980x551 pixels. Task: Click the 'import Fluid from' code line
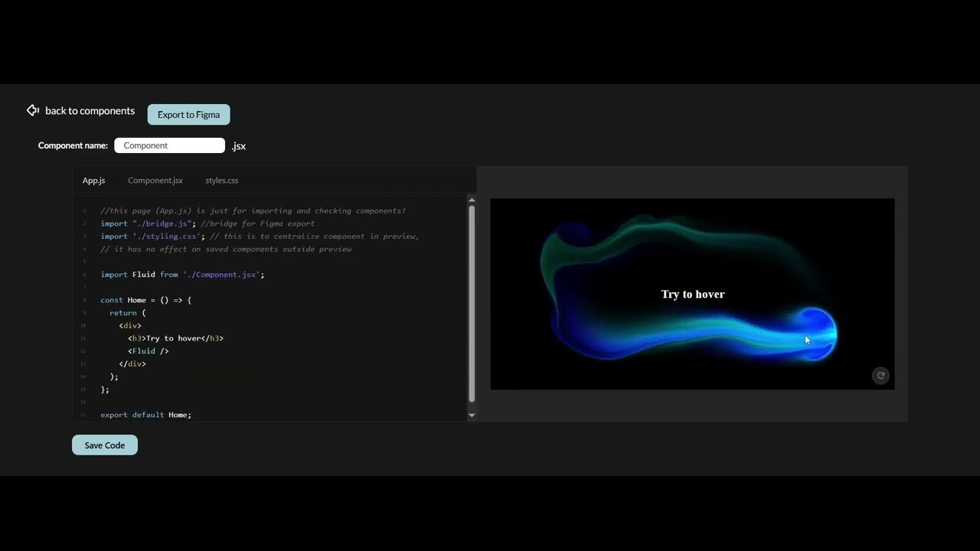pos(182,274)
